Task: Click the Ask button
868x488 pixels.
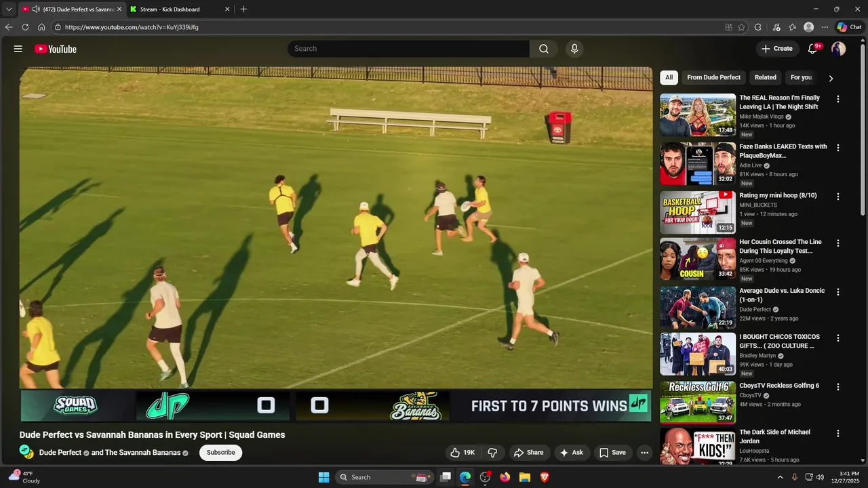Action: pyautogui.click(x=571, y=453)
